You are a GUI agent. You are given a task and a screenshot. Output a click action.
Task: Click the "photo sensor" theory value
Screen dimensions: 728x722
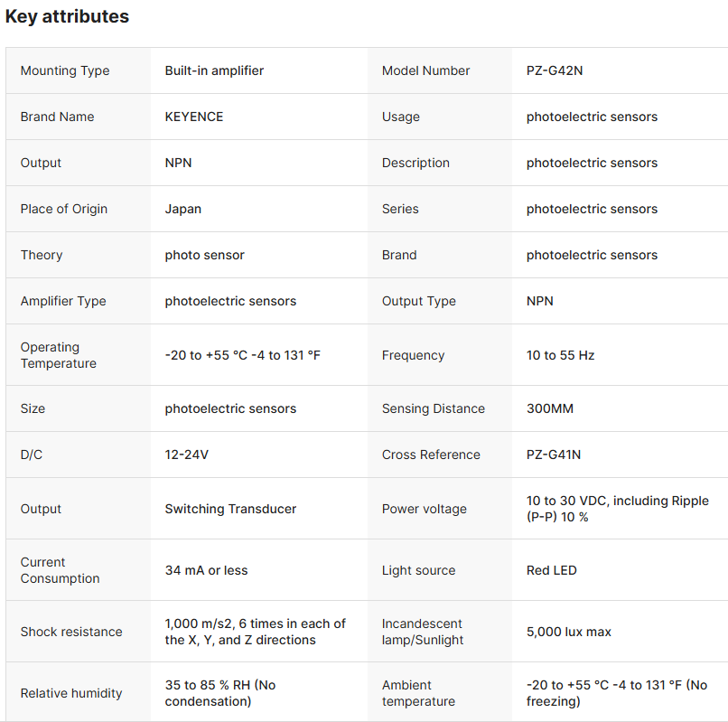coord(204,255)
